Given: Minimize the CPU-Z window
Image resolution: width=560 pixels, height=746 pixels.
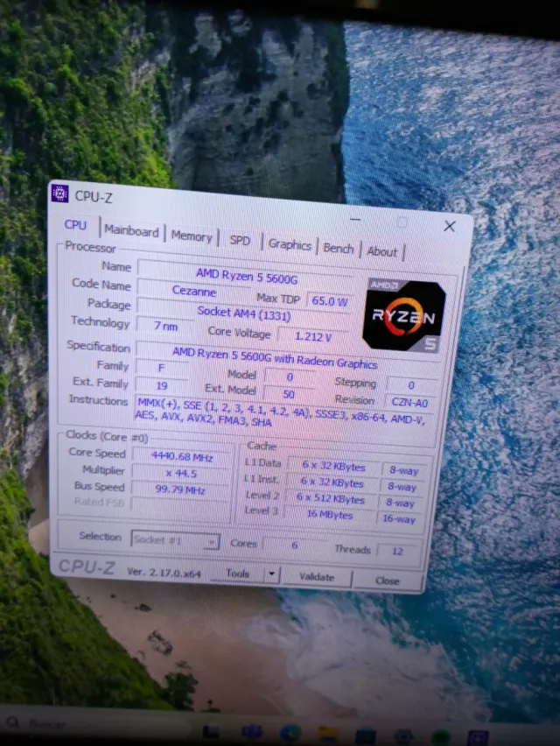Looking at the screenshot, I should (355, 219).
